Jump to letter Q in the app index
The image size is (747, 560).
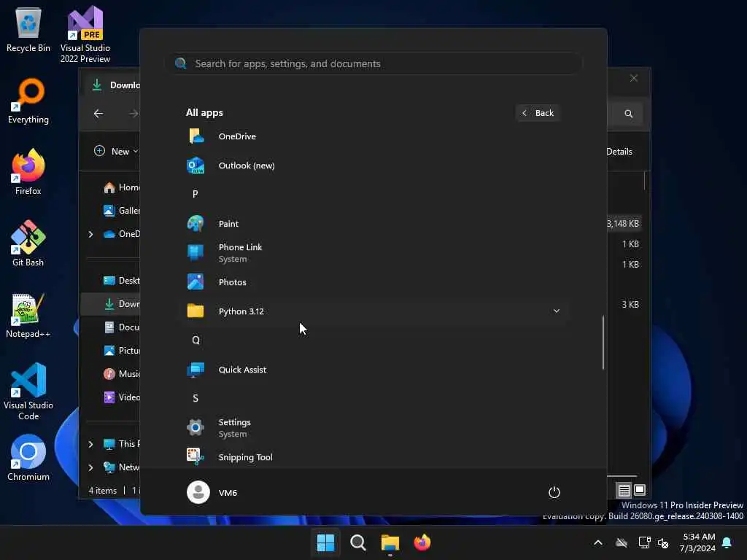tap(196, 340)
